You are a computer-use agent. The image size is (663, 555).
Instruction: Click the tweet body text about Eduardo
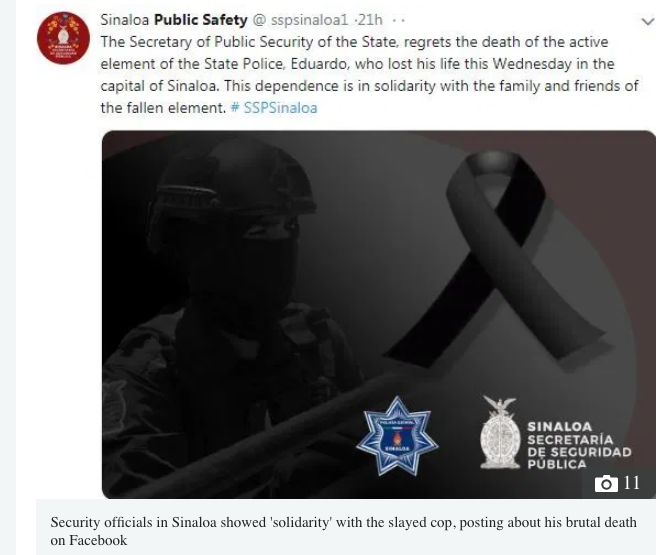(369, 75)
